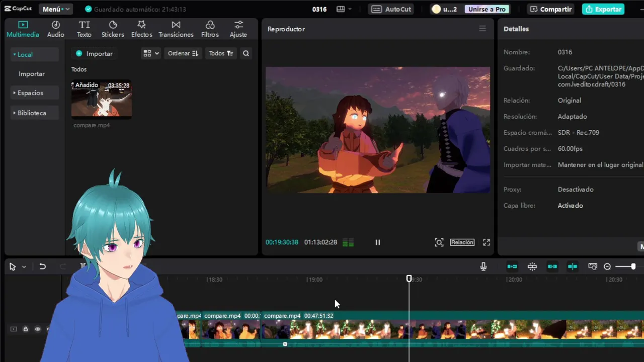Collapse the Local media section
Screen dimensions: 644x362
[34, 54]
